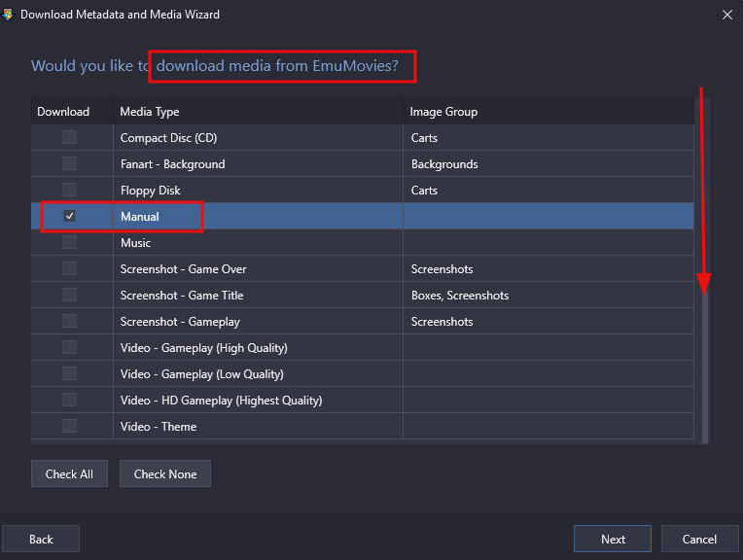Click the wizard title bar text

click(120, 15)
